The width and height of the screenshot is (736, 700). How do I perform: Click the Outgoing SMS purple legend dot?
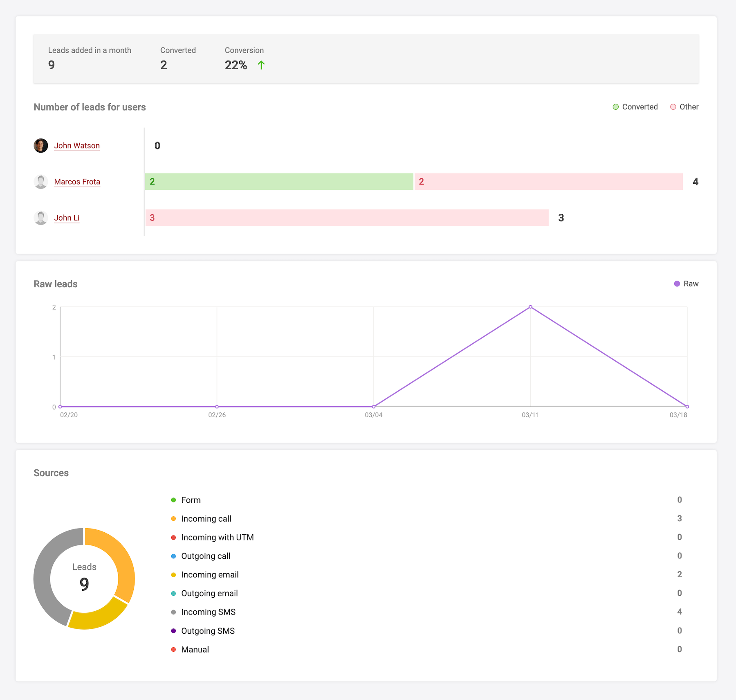(173, 631)
